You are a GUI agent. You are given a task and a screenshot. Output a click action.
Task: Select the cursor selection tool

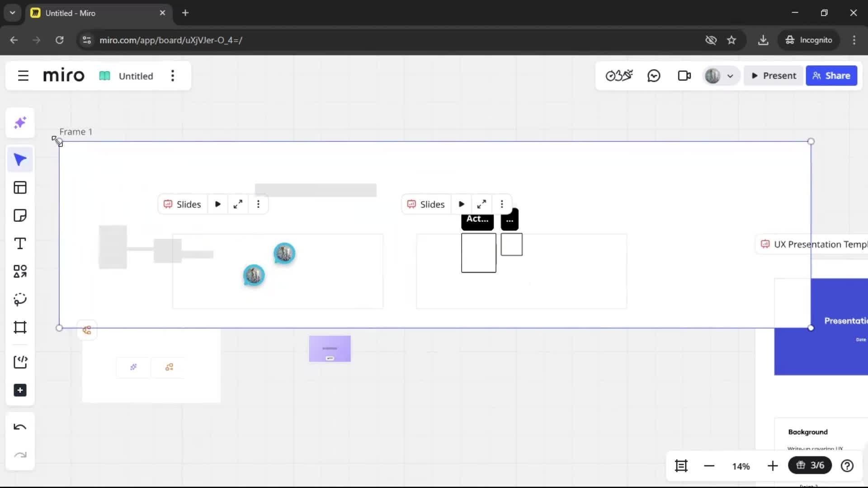20,160
